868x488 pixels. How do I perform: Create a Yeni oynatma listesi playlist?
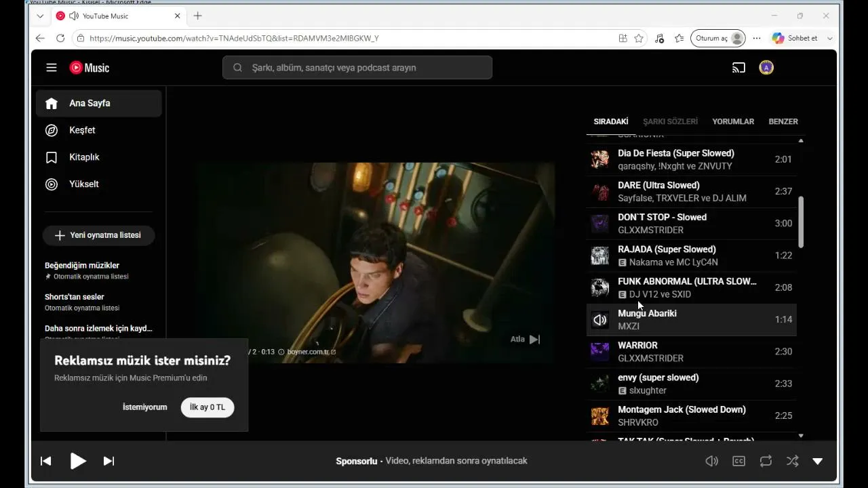tap(99, 235)
